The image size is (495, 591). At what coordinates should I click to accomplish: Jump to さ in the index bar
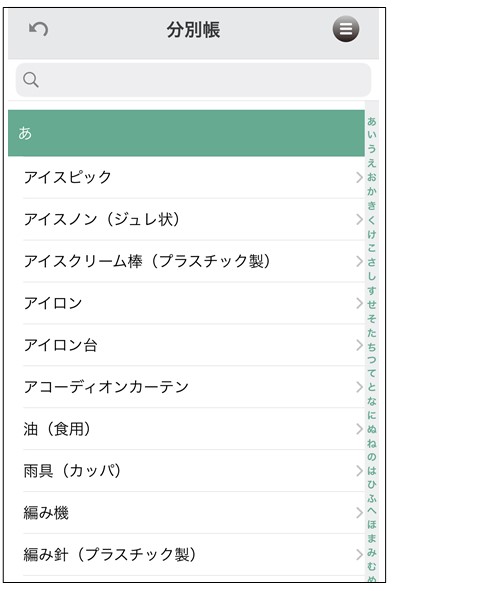coord(372,262)
